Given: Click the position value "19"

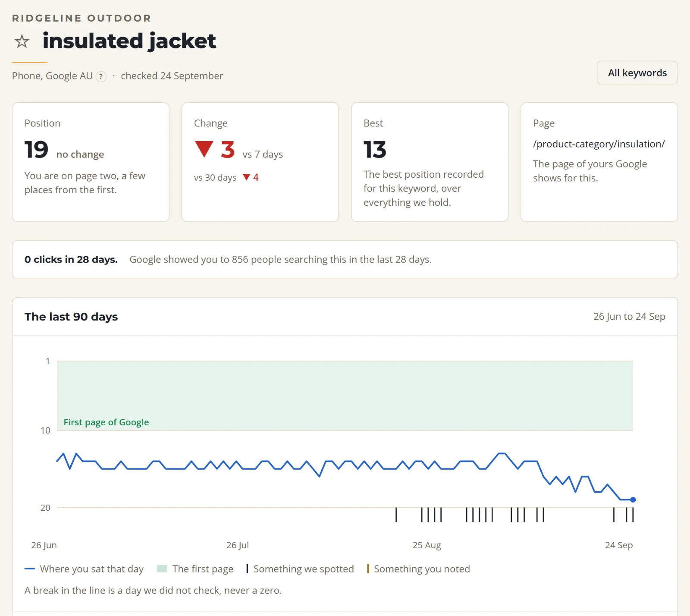Looking at the screenshot, I should (x=36, y=150).
